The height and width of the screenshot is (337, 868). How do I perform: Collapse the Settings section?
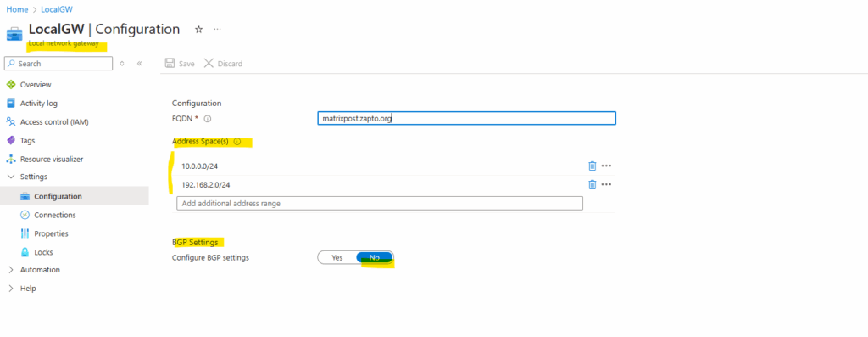click(x=11, y=177)
